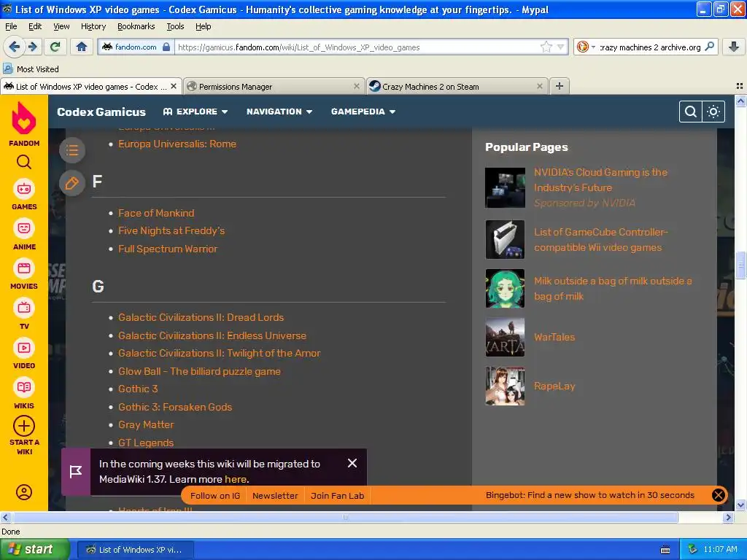Click the system tray clock 11:07 AM
Viewport: 747px width, 560px height.
720,549
